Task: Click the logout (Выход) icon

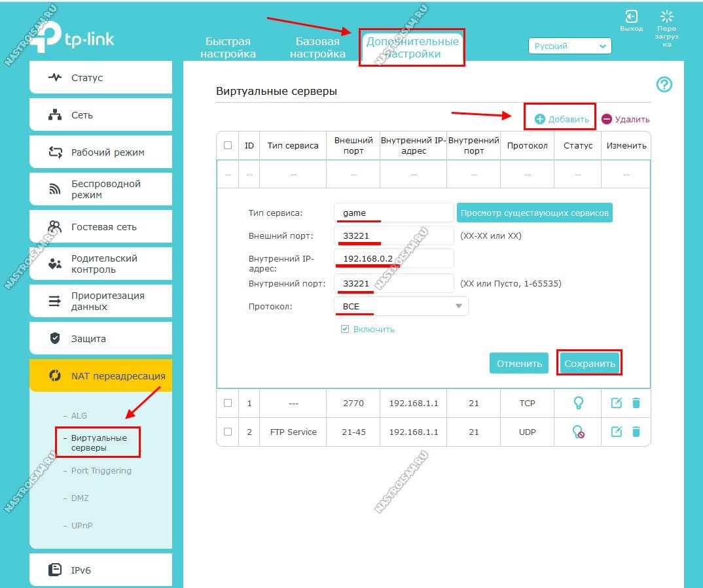Action: coord(631,17)
